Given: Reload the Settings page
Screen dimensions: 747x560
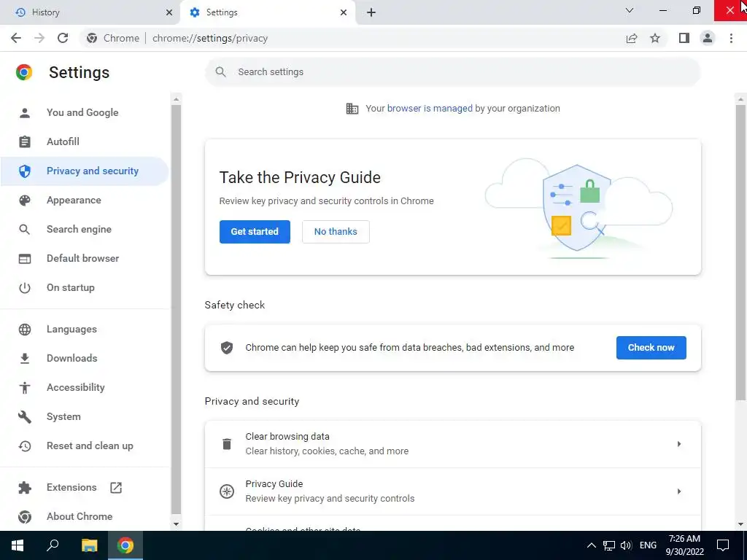Looking at the screenshot, I should click(x=63, y=38).
